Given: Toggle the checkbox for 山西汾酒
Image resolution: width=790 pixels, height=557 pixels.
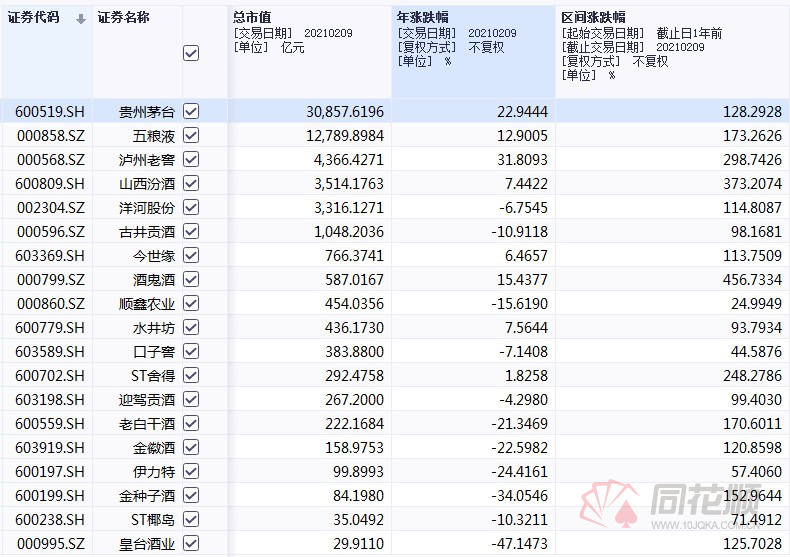Looking at the screenshot, I should (191, 183).
